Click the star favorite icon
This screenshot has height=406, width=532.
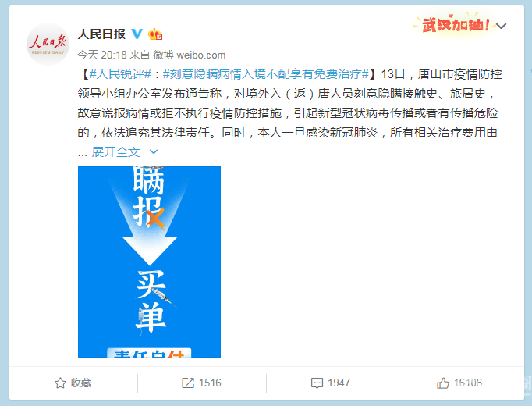pyautogui.click(x=60, y=383)
